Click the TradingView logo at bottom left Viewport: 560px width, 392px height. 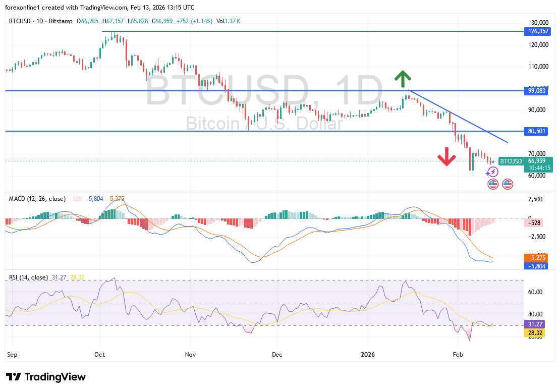click(46, 377)
